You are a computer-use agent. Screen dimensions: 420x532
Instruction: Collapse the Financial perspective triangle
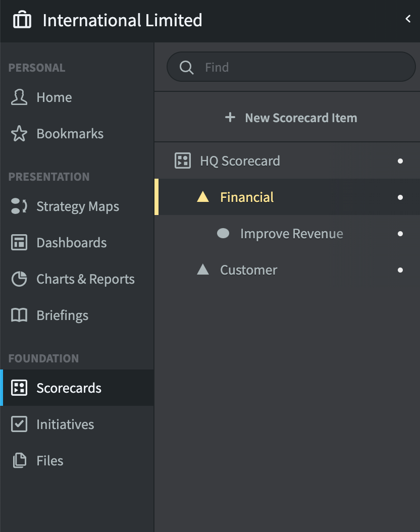[x=202, y=197]
